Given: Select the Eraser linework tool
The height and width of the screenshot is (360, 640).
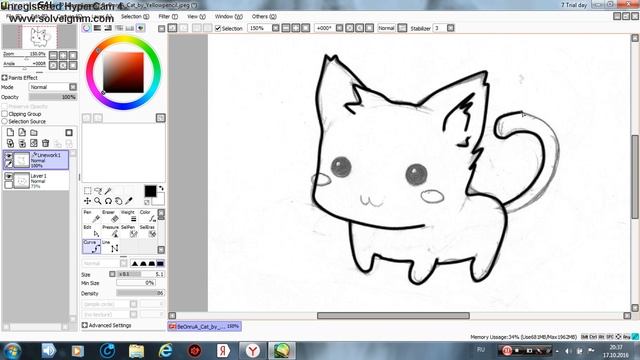Looking at the screenshot, I should (111, 216).
